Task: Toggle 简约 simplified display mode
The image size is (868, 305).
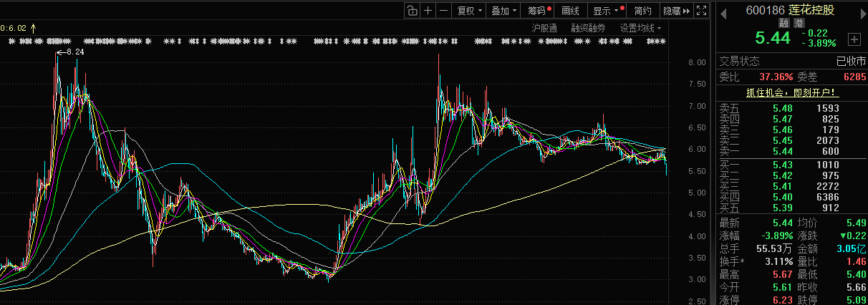Action: coord(642,11)
